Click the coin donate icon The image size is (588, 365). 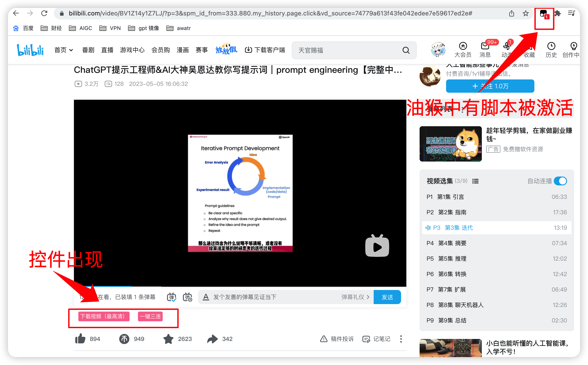click(124, 339)
